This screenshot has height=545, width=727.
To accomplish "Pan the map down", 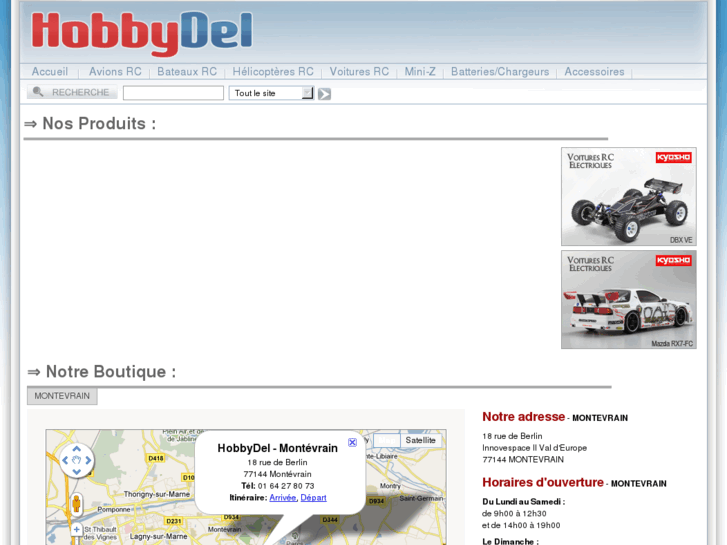I will [77, 471].
